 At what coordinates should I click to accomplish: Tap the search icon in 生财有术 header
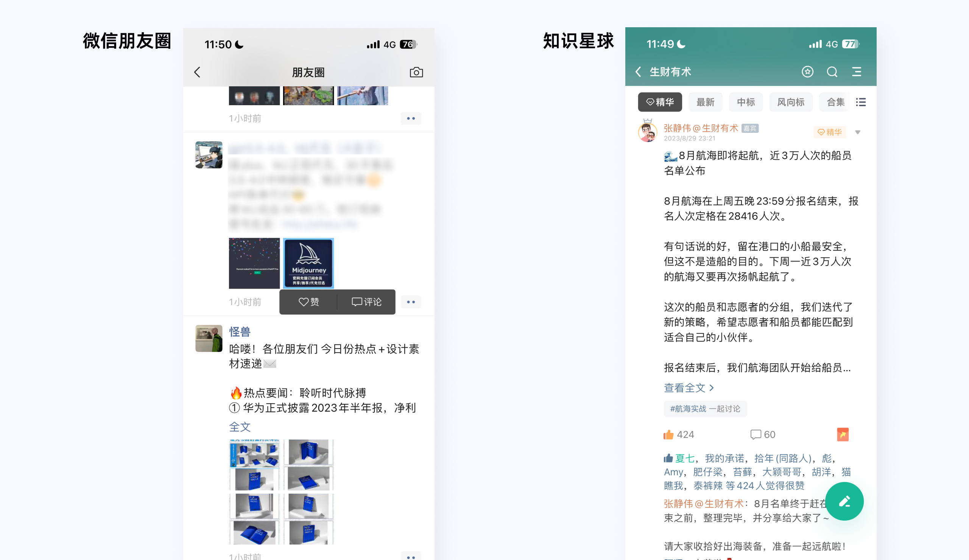tap(832, 72)
